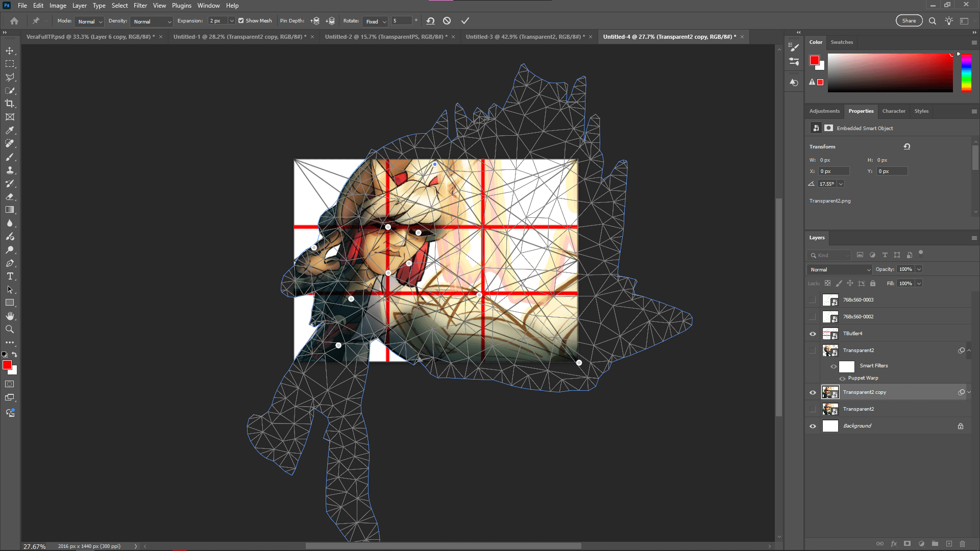The height and width of the screenshot is (551, 980).
Task: Commit the Puppet Warp with the checkmark
Action: point(464,20)
